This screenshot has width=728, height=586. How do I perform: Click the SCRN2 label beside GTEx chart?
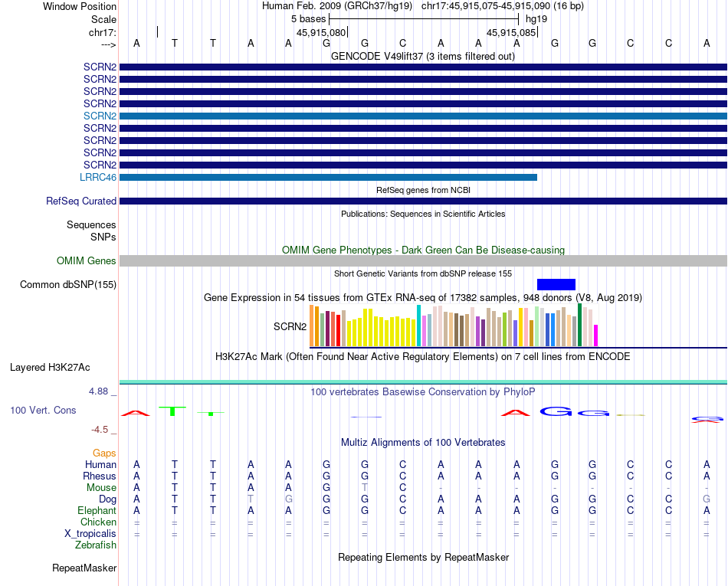point(290,326)
